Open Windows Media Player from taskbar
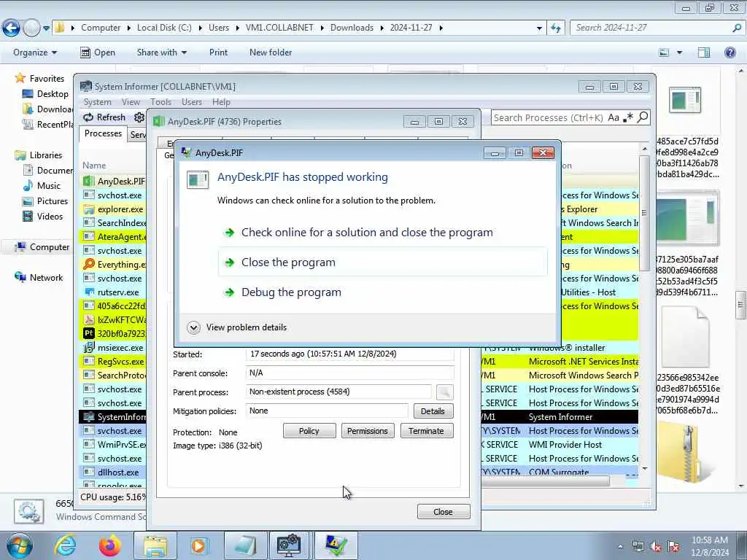747x560 pixels. pyautogui.click(x=198, y=545)
